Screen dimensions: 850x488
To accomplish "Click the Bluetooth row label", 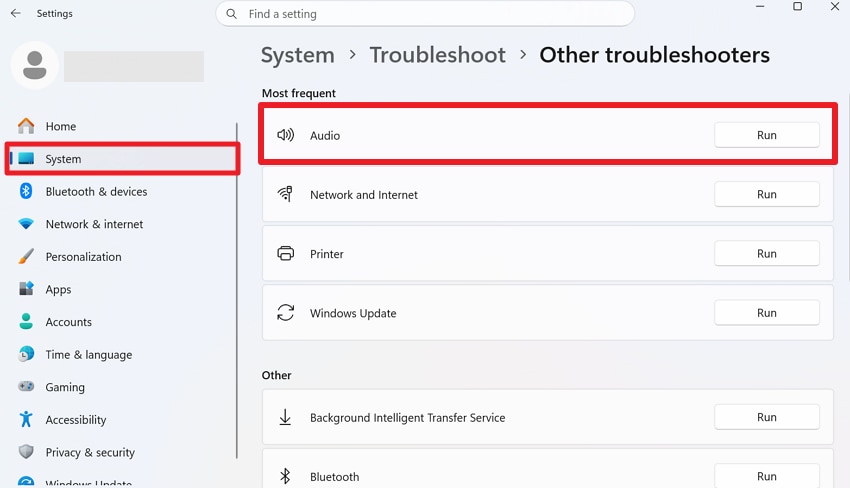I will [x=334, y=477].
